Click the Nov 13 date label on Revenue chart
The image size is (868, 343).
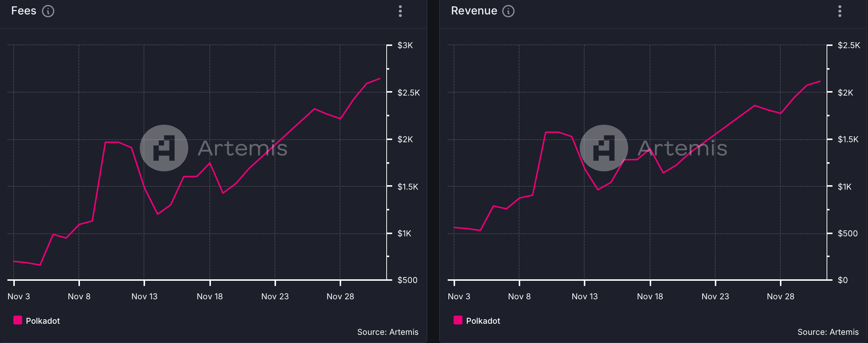(x=585, y=296)
